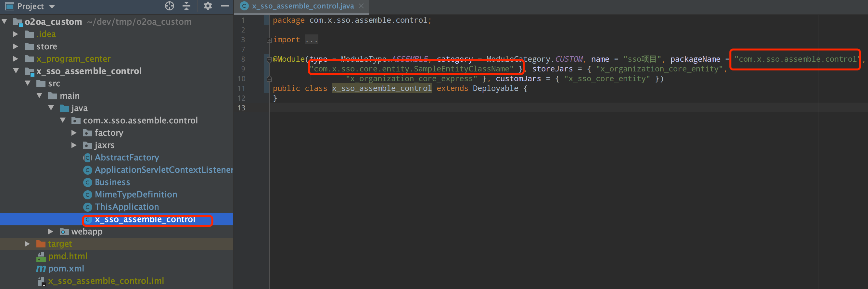The image size is (868, 289).
Task: Expand the jaxrs package
Action: click(74, 145)
